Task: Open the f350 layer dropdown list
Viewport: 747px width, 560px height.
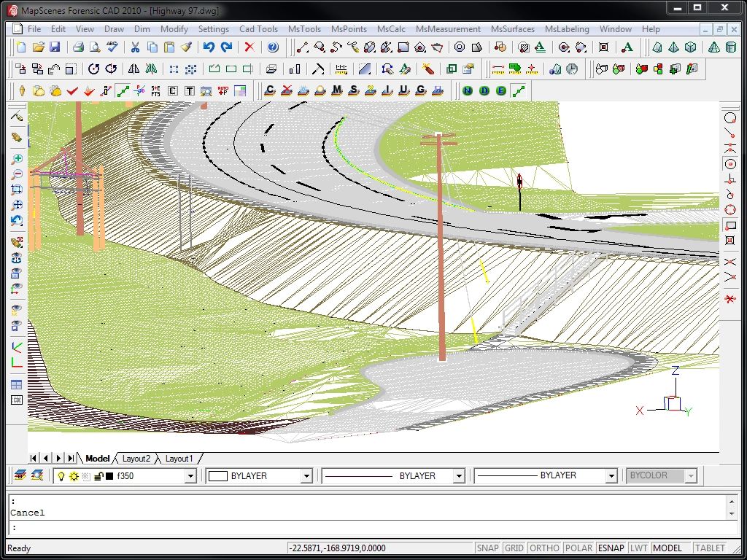Action: pos(190,475)
